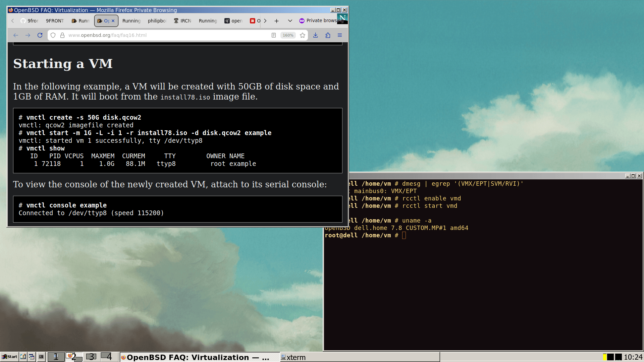644x362 pixels.
Task: Reset the 160% zoom level indicator
Action: click(x=288, y=35)
